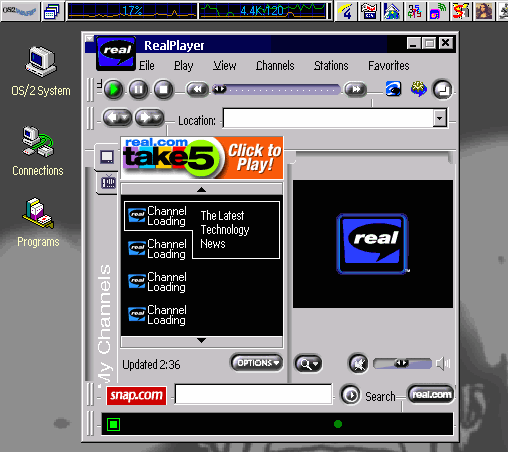Click the loud speaker icon beside volume
508x452 pixels.
click(x=443, y=364)
